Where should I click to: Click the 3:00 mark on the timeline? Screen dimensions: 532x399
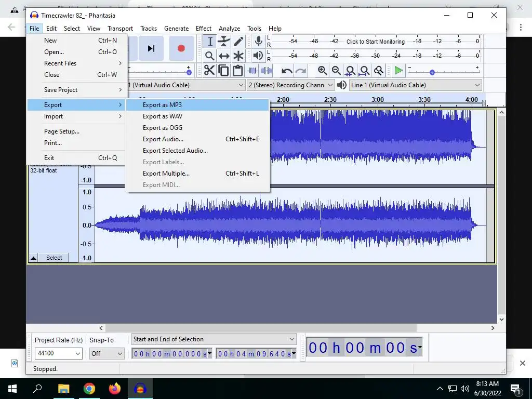(x=377, y=100)
